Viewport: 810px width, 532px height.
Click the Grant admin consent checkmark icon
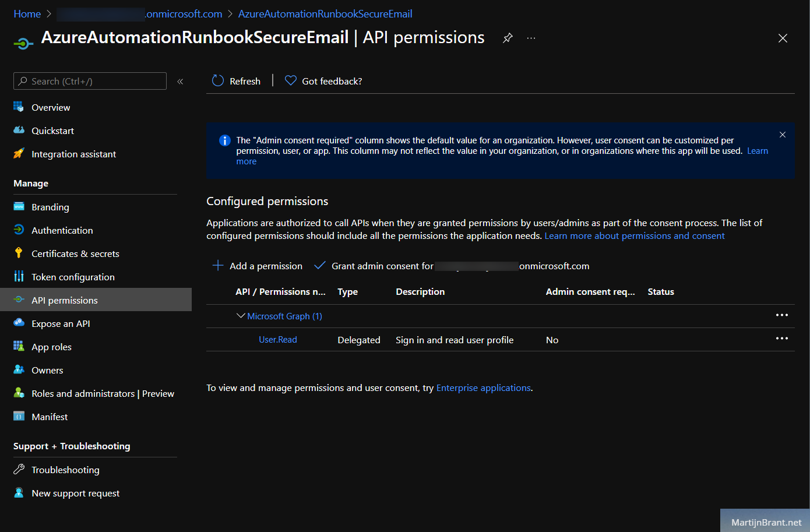(319, 265)
